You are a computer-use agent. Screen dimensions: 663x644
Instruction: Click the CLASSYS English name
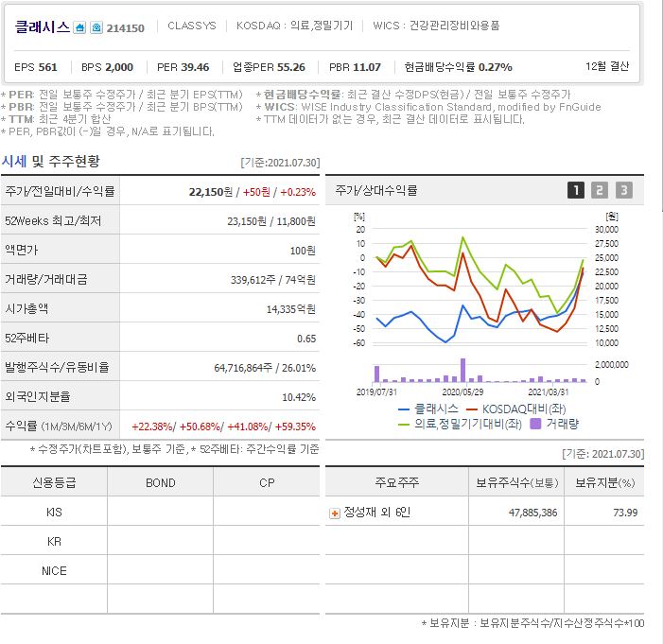(192, 26)
